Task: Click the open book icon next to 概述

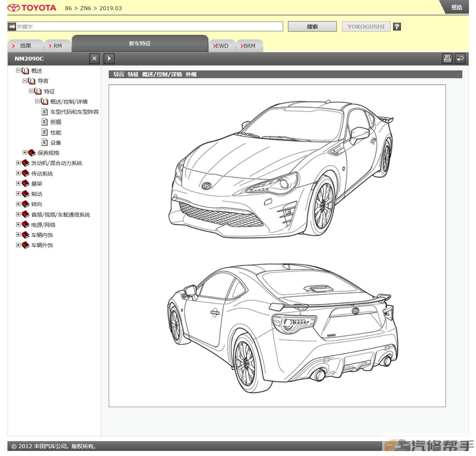Action: [x=25, y=71]
